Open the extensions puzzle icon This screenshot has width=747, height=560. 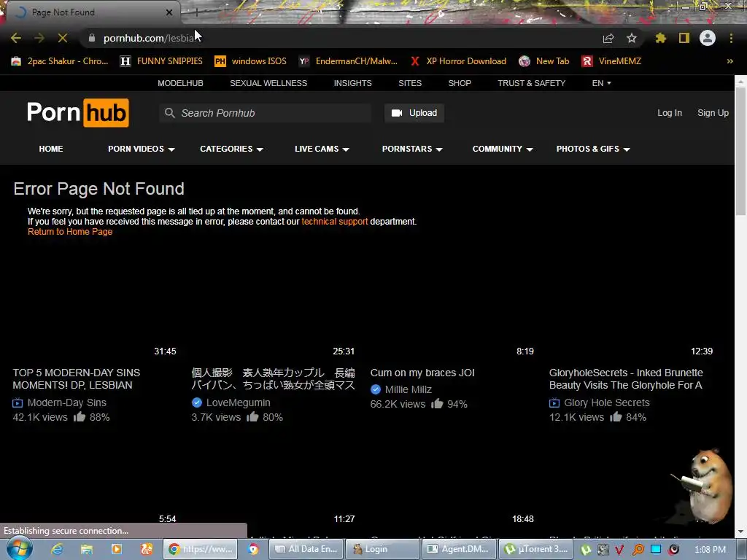click(661, 38)
